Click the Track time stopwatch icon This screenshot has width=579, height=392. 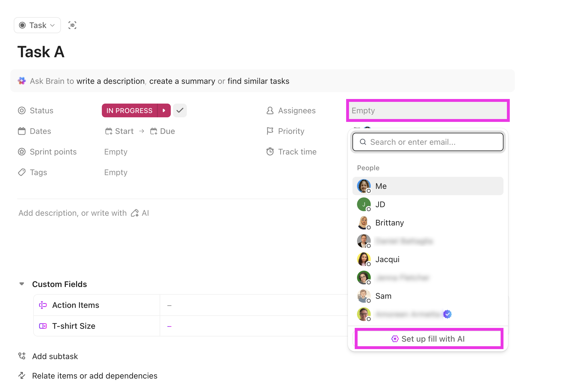(270, 152)
